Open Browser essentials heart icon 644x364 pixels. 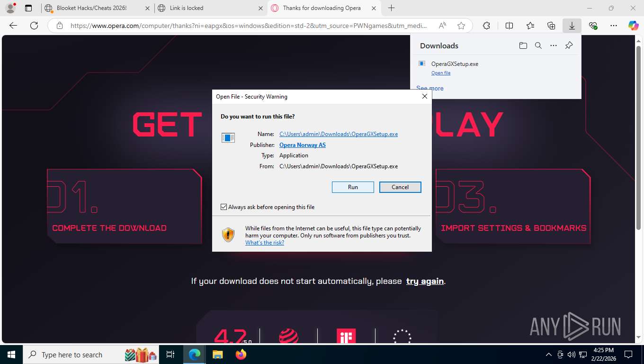click(593, 26)
